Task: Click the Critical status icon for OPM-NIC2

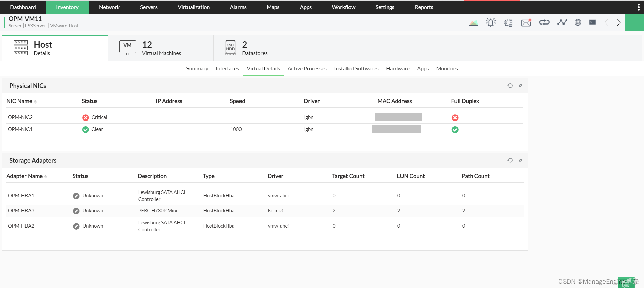Action: click(86, 118)
